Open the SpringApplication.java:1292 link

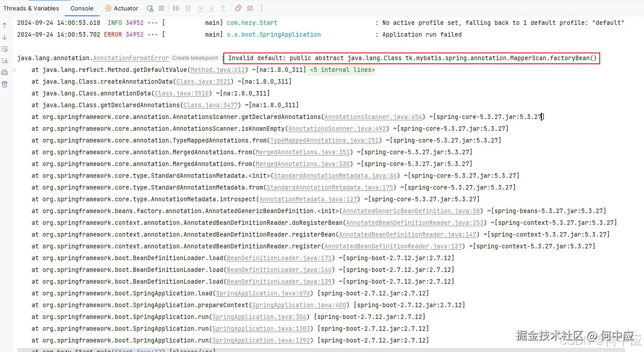pyautogui.click(x=261, y=340)
